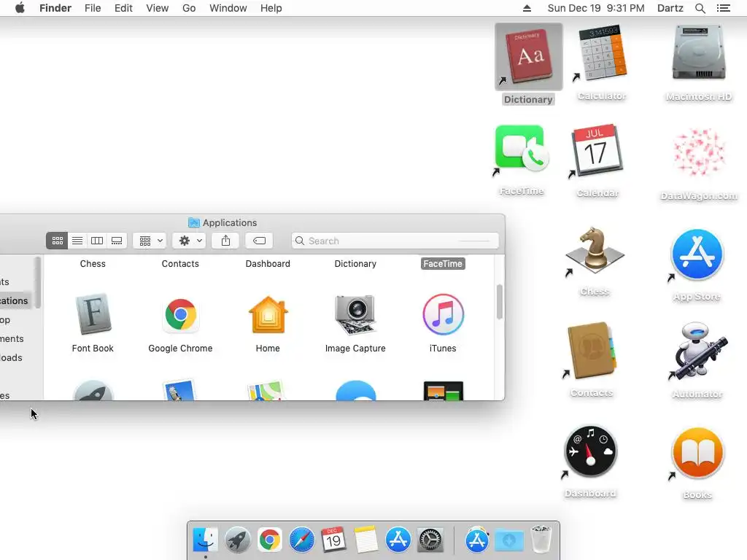The width and height of the screenshot is (747, 560).
Task: Switch Finder to icon view
Action: tap(57, 241)
